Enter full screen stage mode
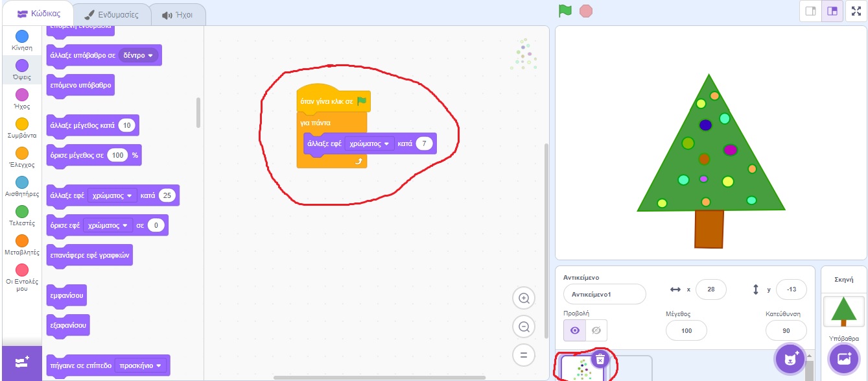The image size is (868, 381). click(x=856, y=11)
